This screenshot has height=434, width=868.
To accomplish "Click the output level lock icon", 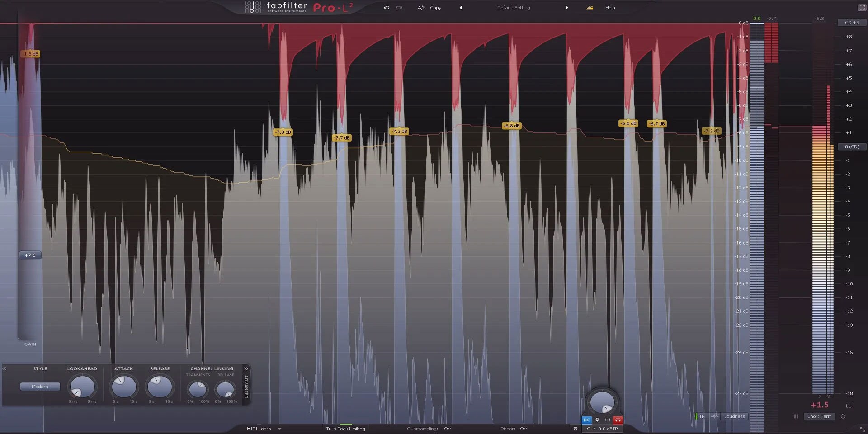I will 590,8.
